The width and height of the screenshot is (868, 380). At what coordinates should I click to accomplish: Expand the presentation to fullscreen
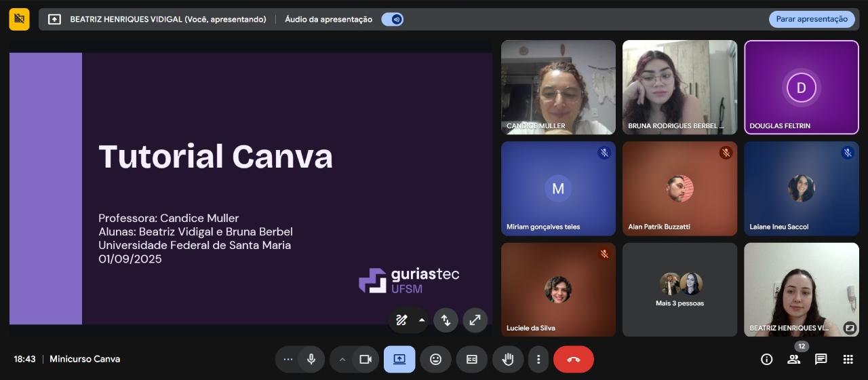click(x=475, y=320)
